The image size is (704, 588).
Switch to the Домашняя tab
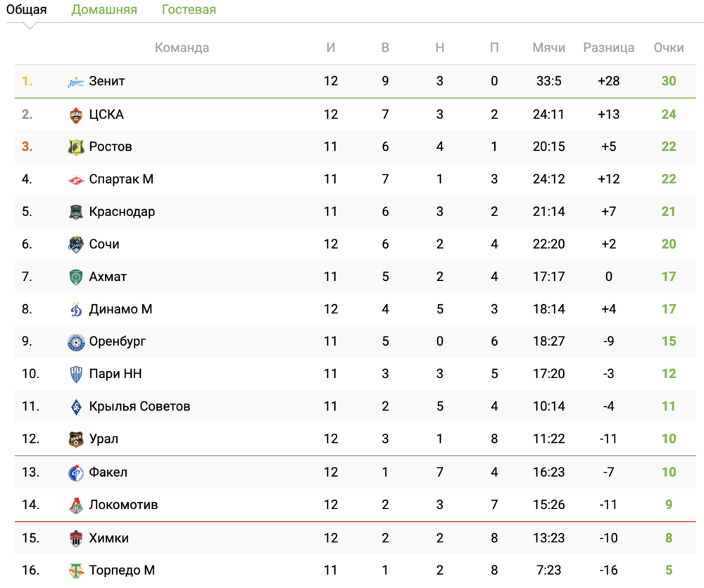[x=104, y=10]
